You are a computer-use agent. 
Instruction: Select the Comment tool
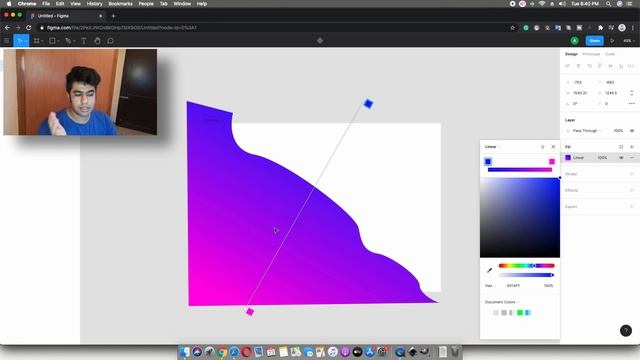[111, 41]
